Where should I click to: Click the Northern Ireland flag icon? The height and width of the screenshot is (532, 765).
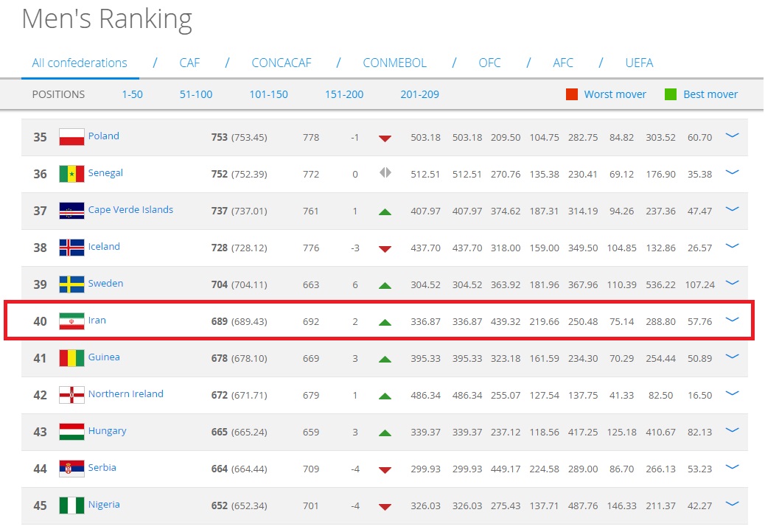[x=71, y=395]
